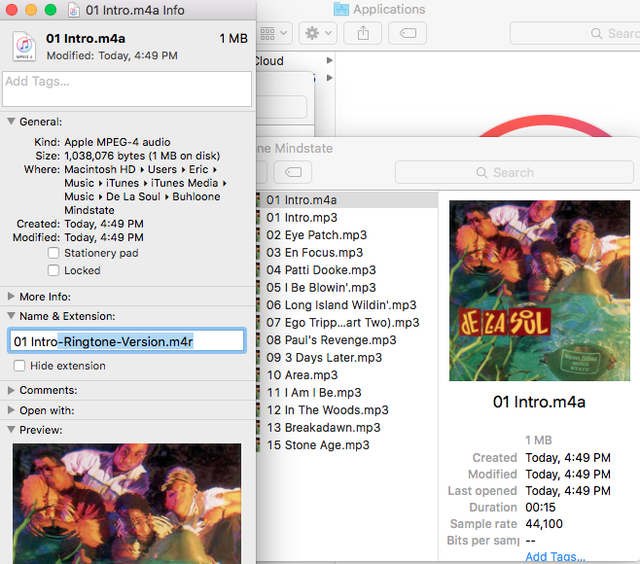Toggle the Hide extension checkbox
The height and width of the screenshot is (564, 640).
(20, 366)
